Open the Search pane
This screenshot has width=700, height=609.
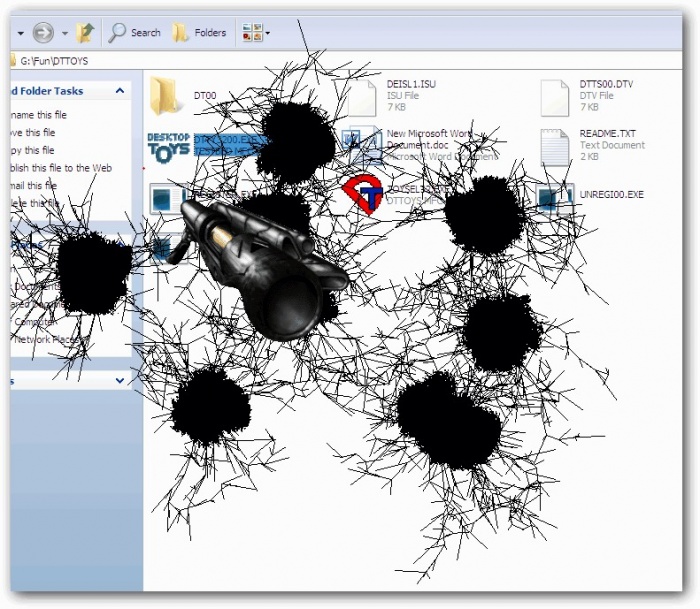click(x=135, y=33)
